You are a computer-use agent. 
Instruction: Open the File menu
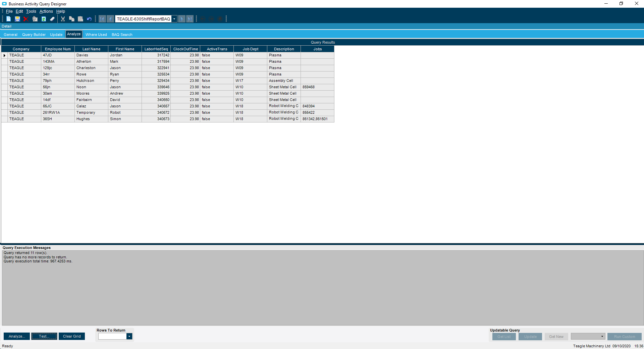coord(9,11)
